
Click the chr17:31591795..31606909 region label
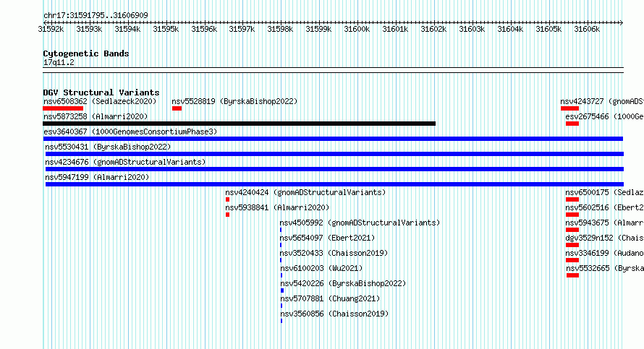click(96, 15)
